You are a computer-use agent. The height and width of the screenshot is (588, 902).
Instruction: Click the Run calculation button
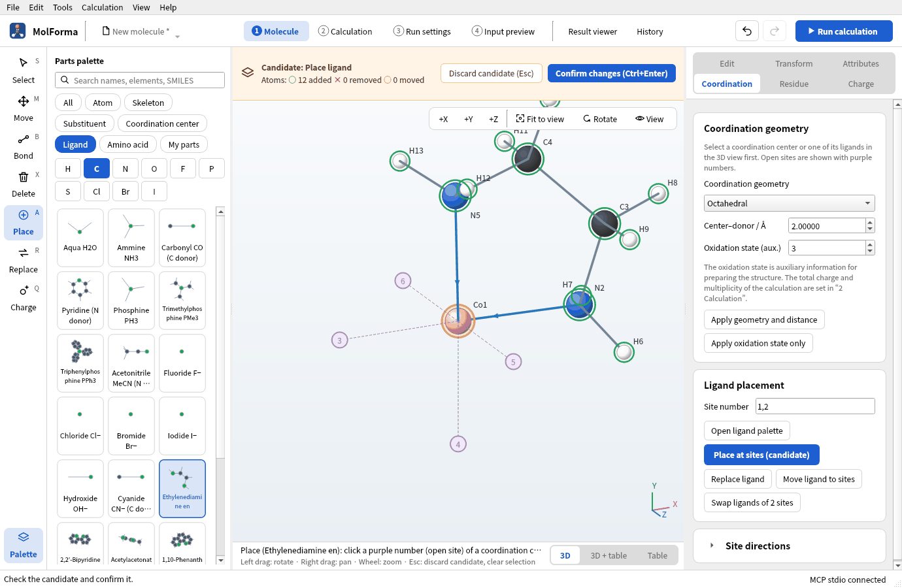(844, 31)
